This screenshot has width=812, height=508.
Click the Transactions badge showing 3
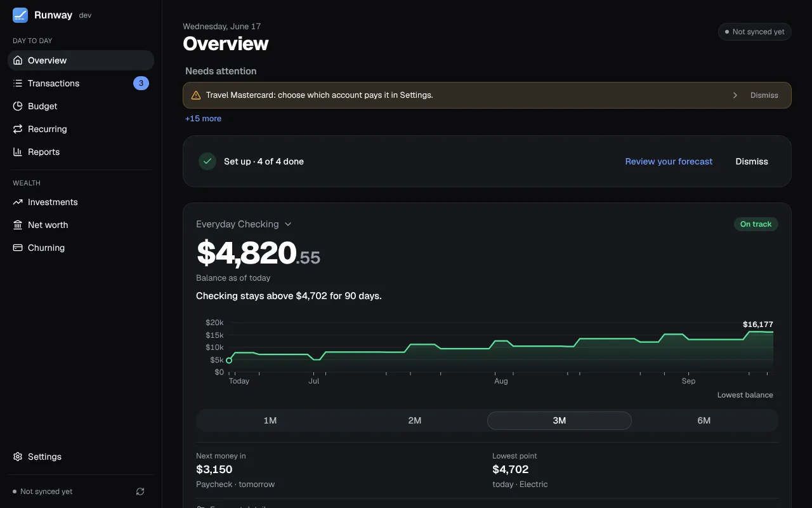click(141, 83)
